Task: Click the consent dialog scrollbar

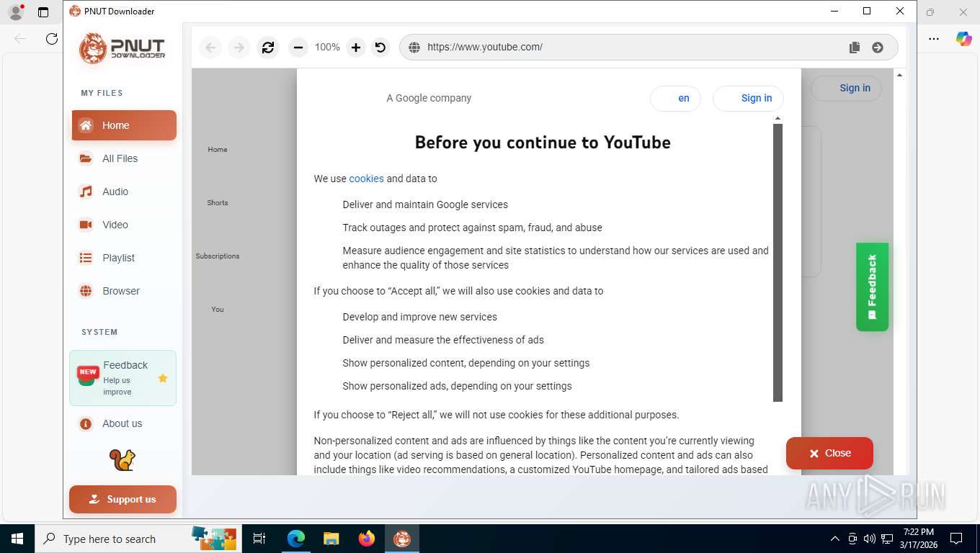Action: point(778,262)
